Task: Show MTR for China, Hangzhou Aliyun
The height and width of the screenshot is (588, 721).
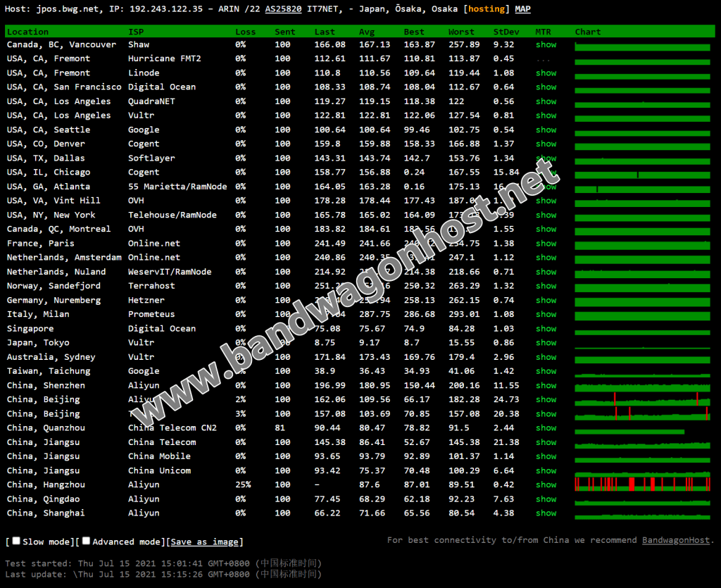Action: pos(546,484)
